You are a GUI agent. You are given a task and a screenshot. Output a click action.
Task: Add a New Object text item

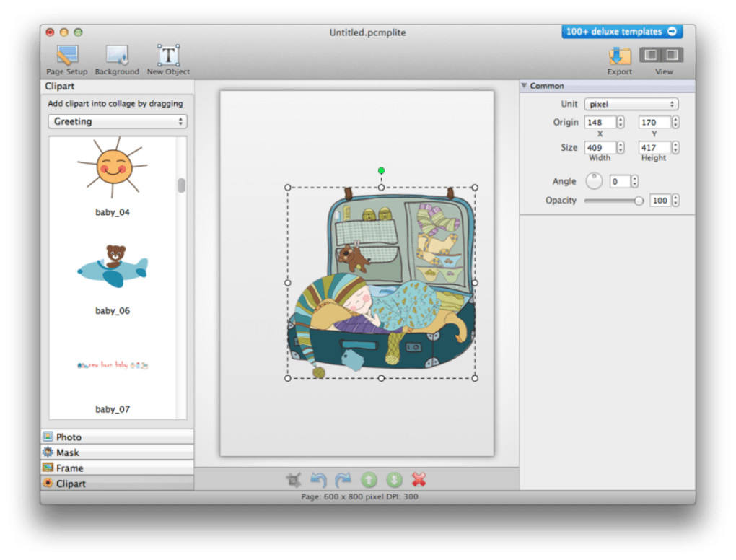coord(168,56)
